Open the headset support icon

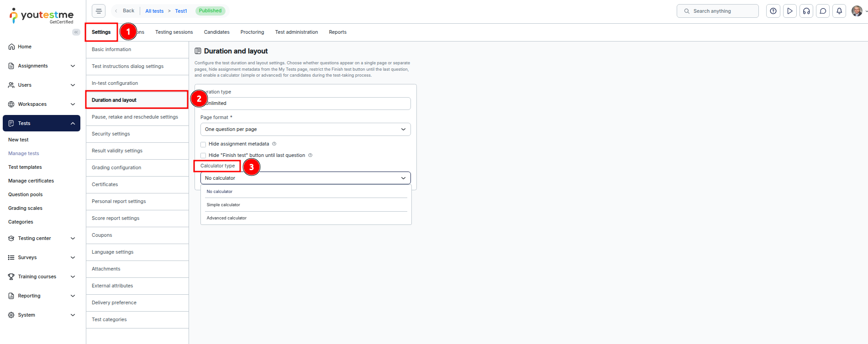tap(806, 11)
